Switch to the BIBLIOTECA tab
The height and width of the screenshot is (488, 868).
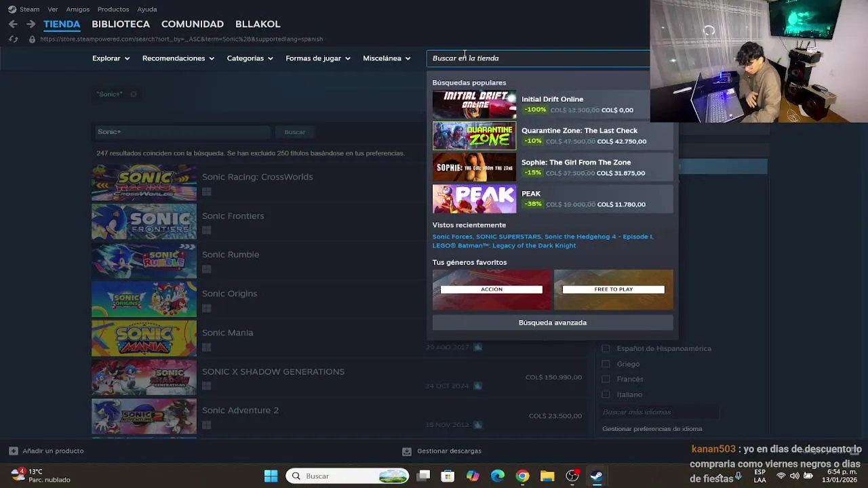[121, 24]
